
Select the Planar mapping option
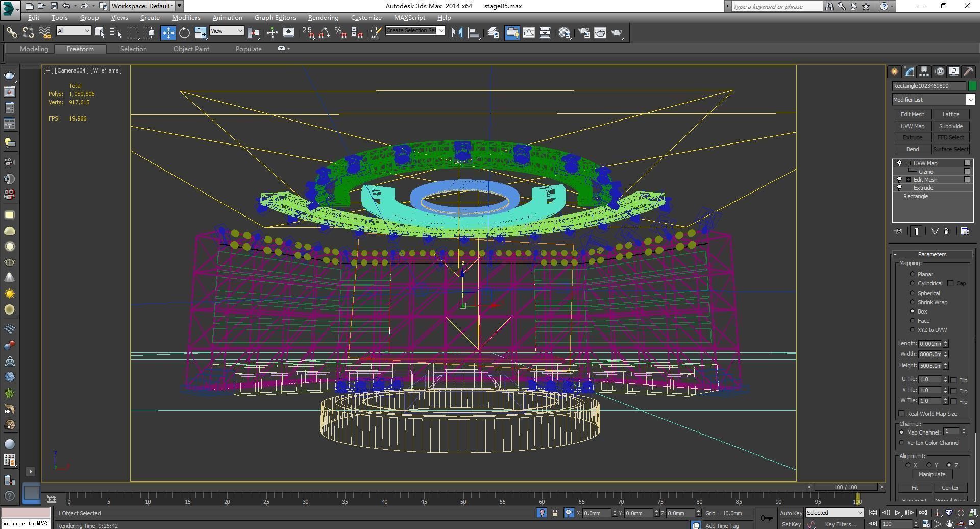click(x=912, y=274)
